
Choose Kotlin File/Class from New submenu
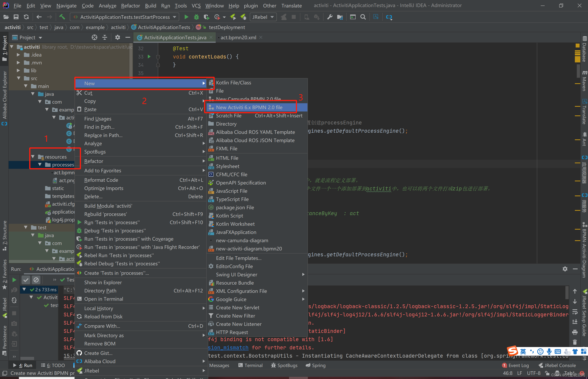[x=257, y=83]
